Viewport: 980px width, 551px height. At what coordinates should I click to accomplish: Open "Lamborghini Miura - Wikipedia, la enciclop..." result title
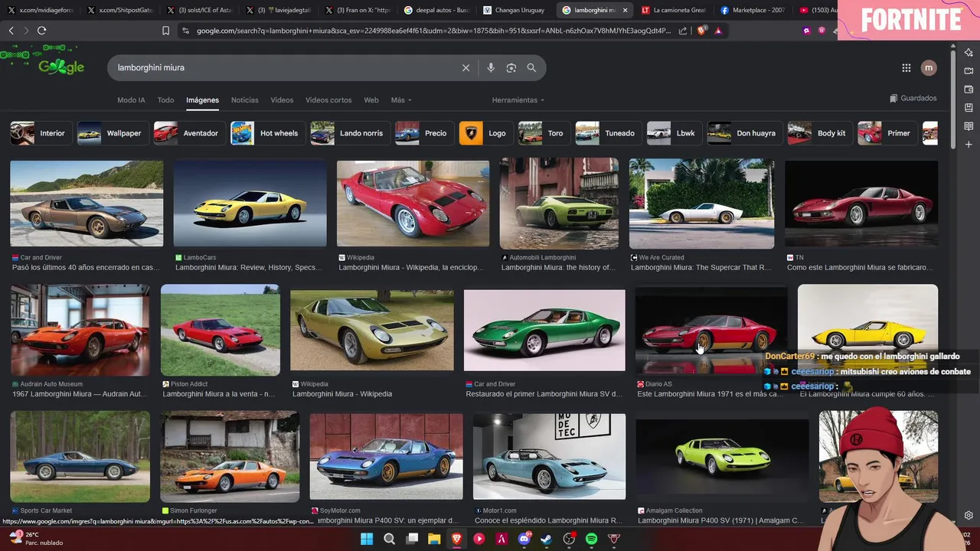point(411,268)
